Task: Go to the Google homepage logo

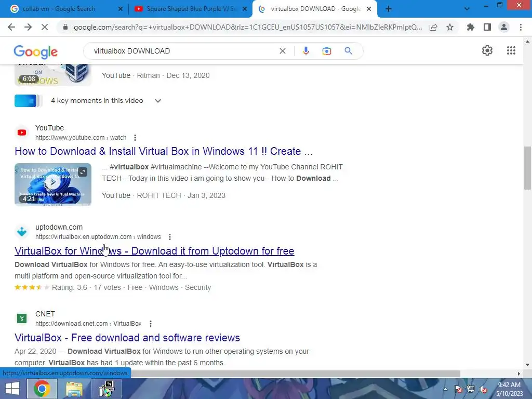Action: point(36,51)
